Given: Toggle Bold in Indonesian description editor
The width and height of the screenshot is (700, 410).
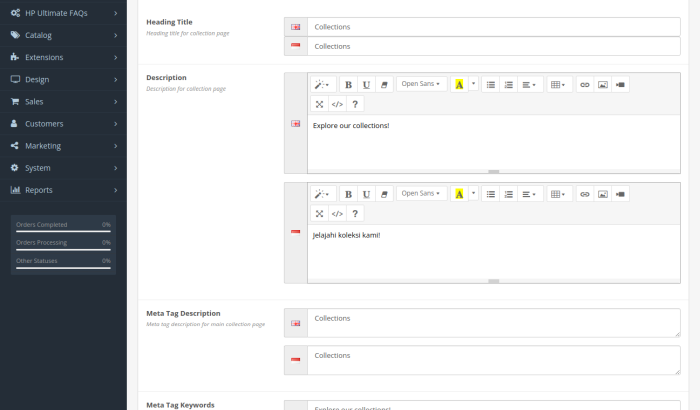Looking at the screenshot, I should (x=348, y=194).
